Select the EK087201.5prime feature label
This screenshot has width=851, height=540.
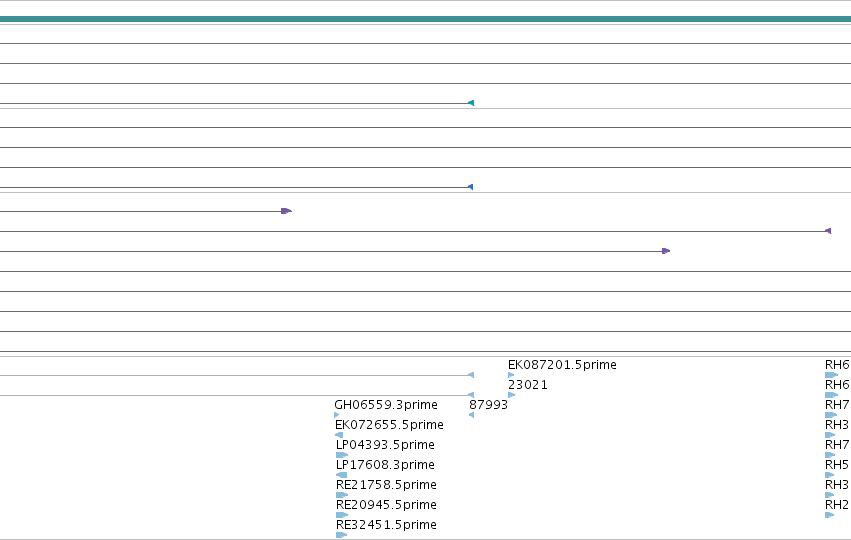(x=562, y=365)
